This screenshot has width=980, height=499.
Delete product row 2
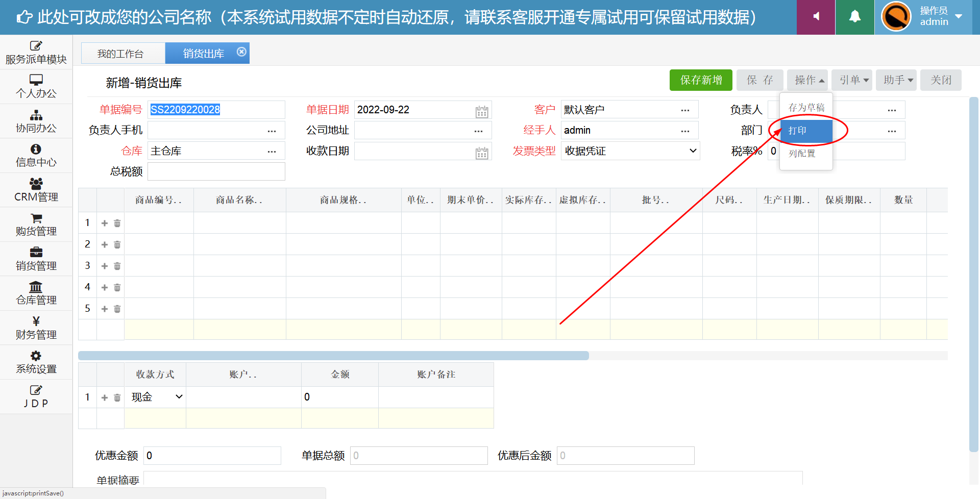(x=117, y=244)
